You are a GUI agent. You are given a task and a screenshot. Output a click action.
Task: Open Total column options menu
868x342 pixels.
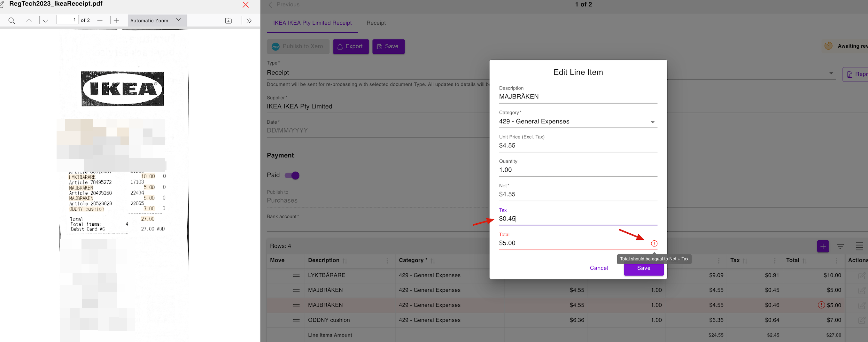click(x=836, y=260)
